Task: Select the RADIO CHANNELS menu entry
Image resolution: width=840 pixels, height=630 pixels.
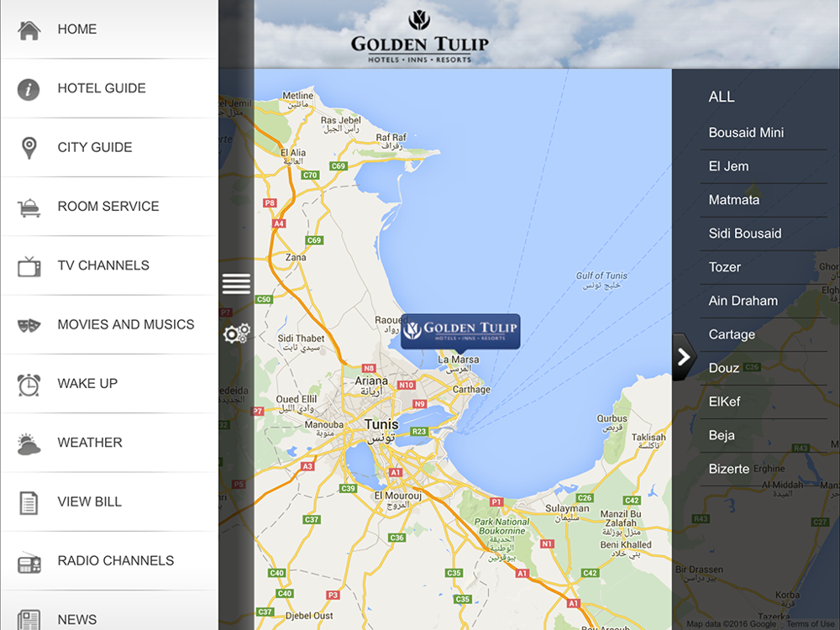Action: (x=109, y=561)
